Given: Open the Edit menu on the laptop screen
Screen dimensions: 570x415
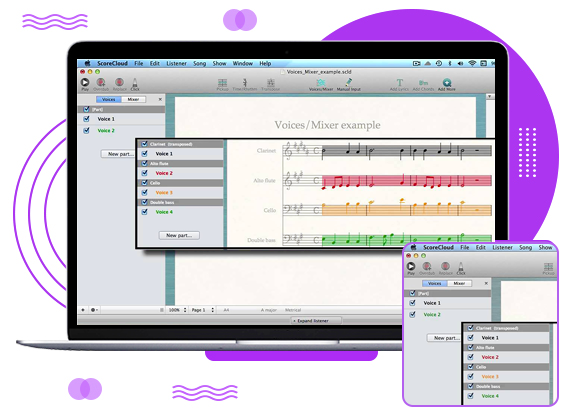Looking at the screenshot, I should pyautogui.click(x=154, y=63).
